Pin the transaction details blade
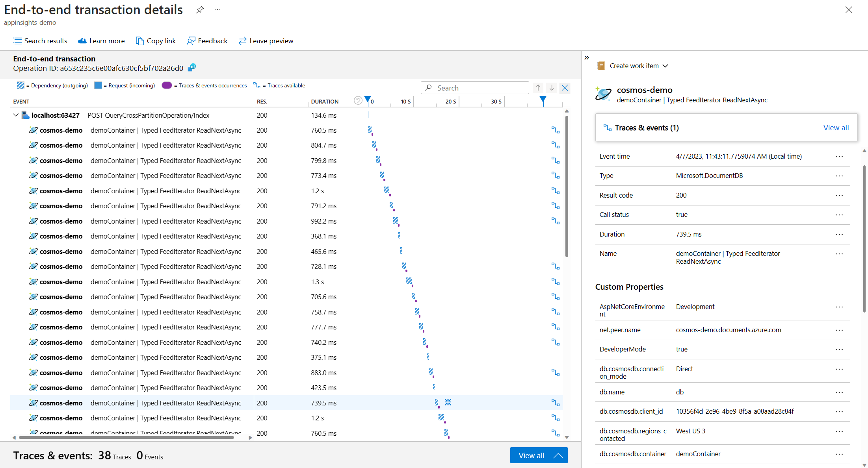Screen dimensions: 868x468 pos(200,9)
